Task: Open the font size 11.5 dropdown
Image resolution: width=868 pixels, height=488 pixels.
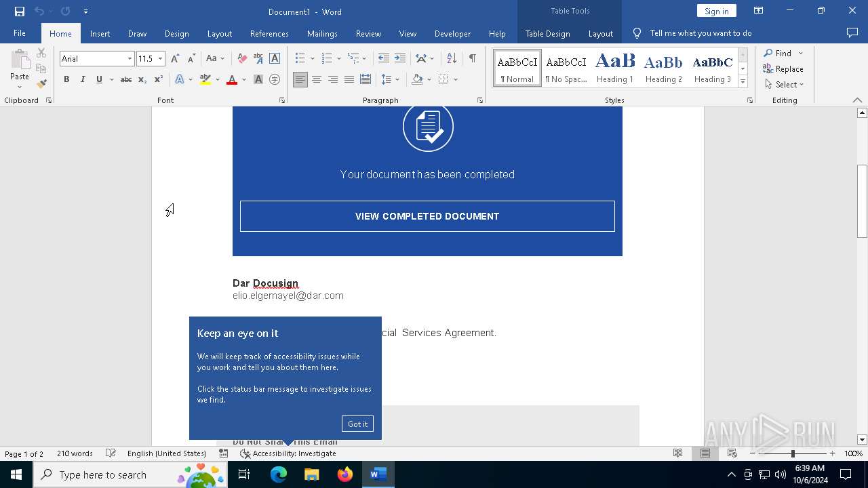Action: click(x=161, y=59)
